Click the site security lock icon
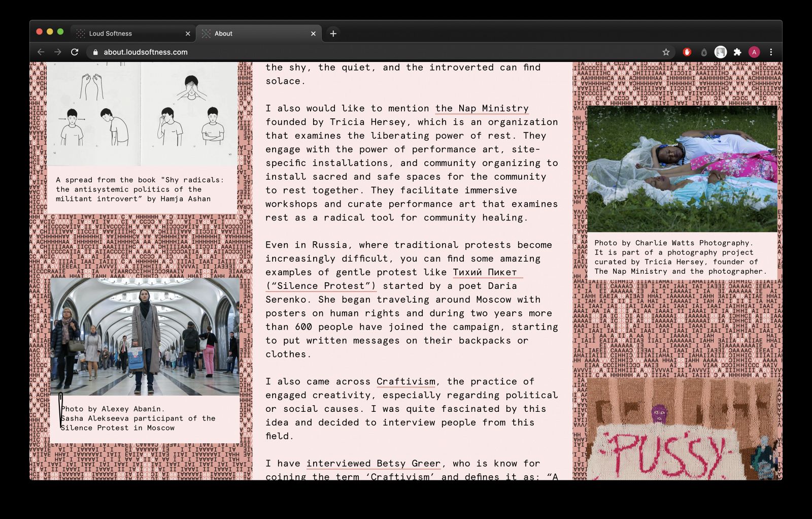 (95, 52)
